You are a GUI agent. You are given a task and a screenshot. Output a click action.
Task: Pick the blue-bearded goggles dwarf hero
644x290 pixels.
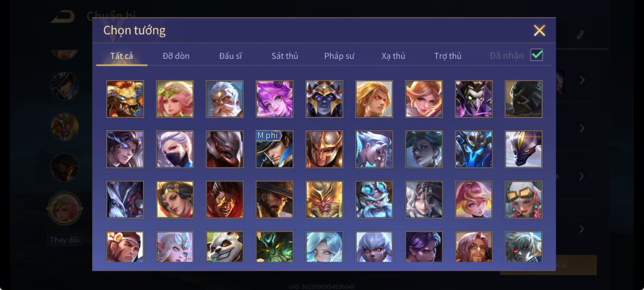click(374, 200)
